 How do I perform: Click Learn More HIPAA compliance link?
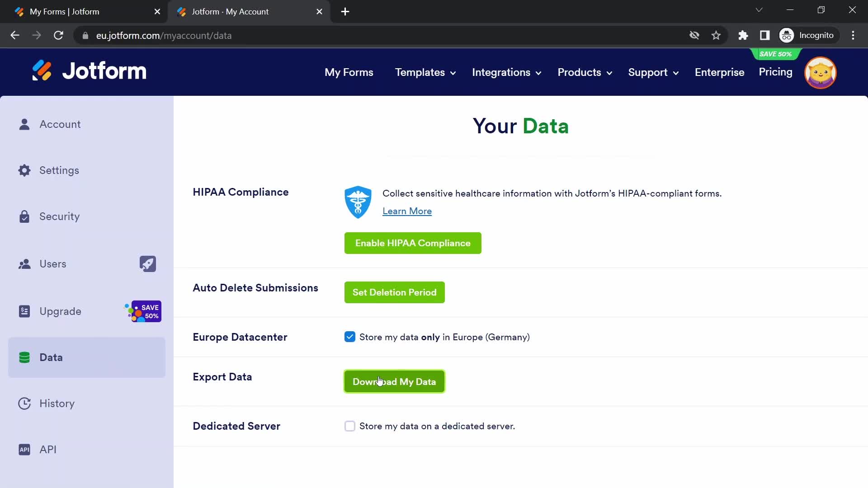pyautogui.click(x=407, y=211)
